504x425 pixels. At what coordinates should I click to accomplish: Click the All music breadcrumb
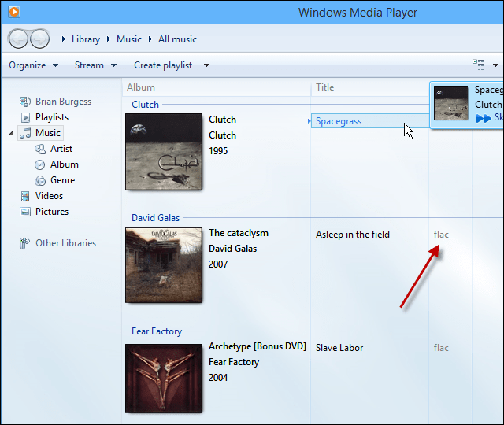click(177, 39)
